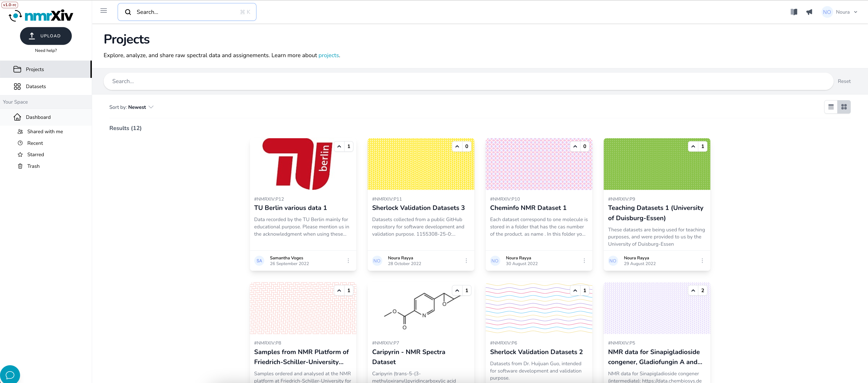Click the Reset filter control
Viewport: 868px width, 383px height.
tap(844, 81)
